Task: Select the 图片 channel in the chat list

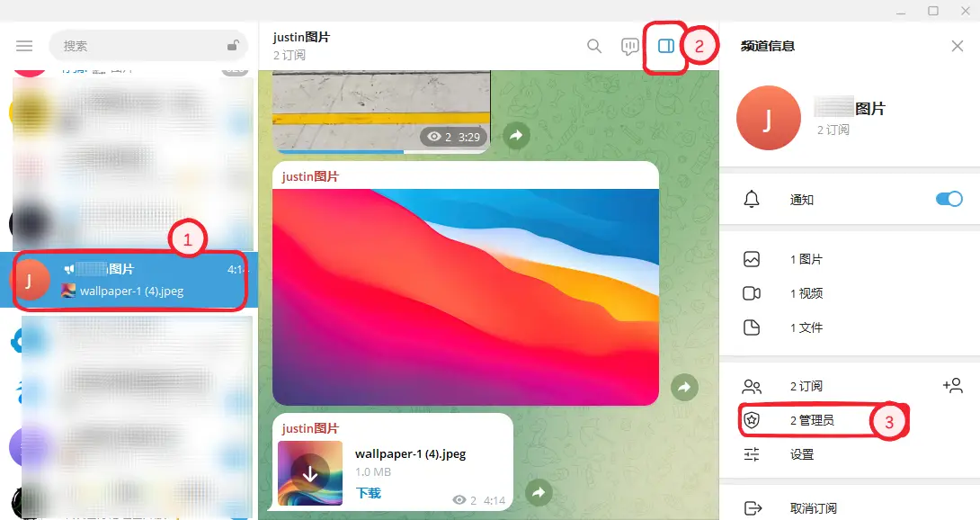Action: coord(129,280)
